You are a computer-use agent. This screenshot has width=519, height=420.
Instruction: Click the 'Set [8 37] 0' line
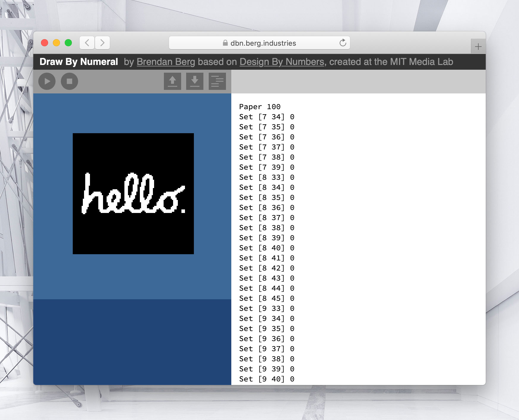point(267,218)
